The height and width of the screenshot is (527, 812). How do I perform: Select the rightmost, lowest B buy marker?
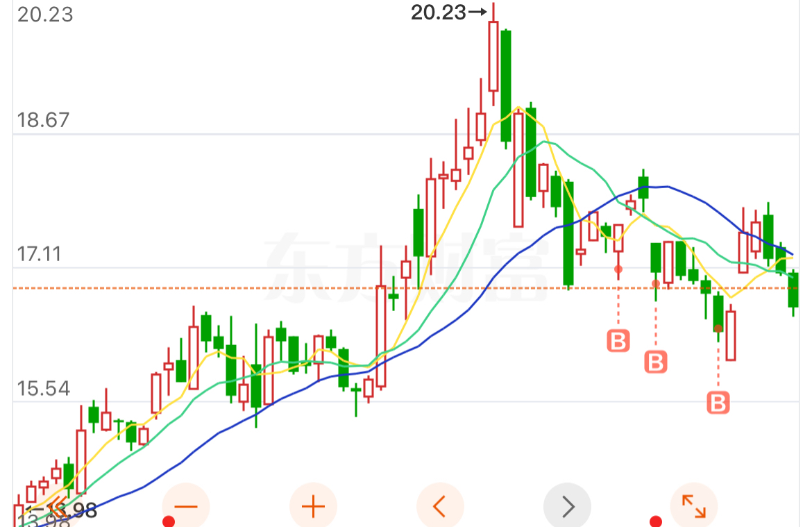[718, 403]
